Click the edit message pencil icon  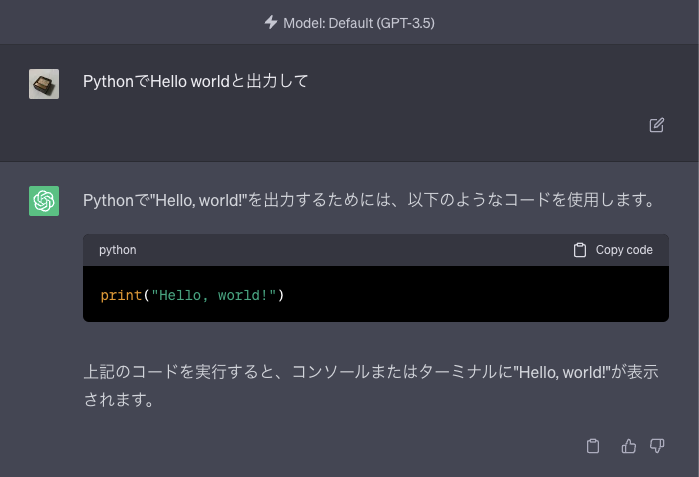(x=657, y=125)
